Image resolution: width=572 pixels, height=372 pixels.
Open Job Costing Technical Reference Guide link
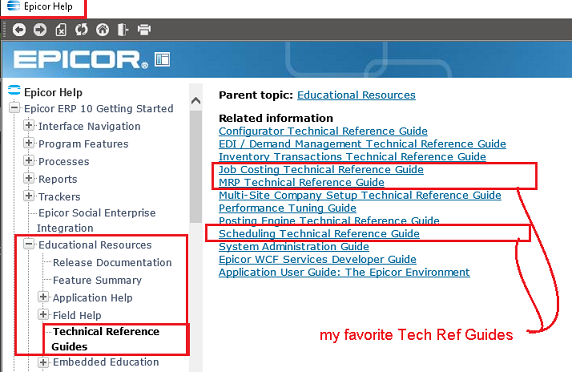tap(321, 169)
